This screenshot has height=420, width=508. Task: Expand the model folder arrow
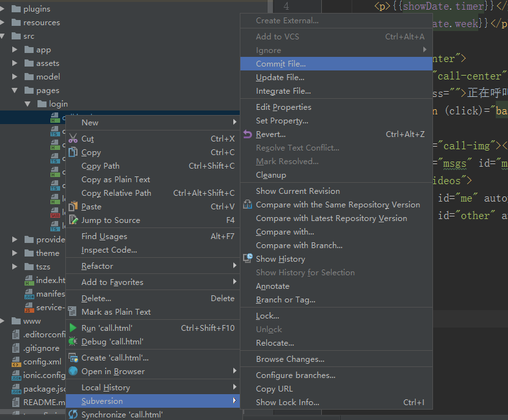tap(15, 76)
